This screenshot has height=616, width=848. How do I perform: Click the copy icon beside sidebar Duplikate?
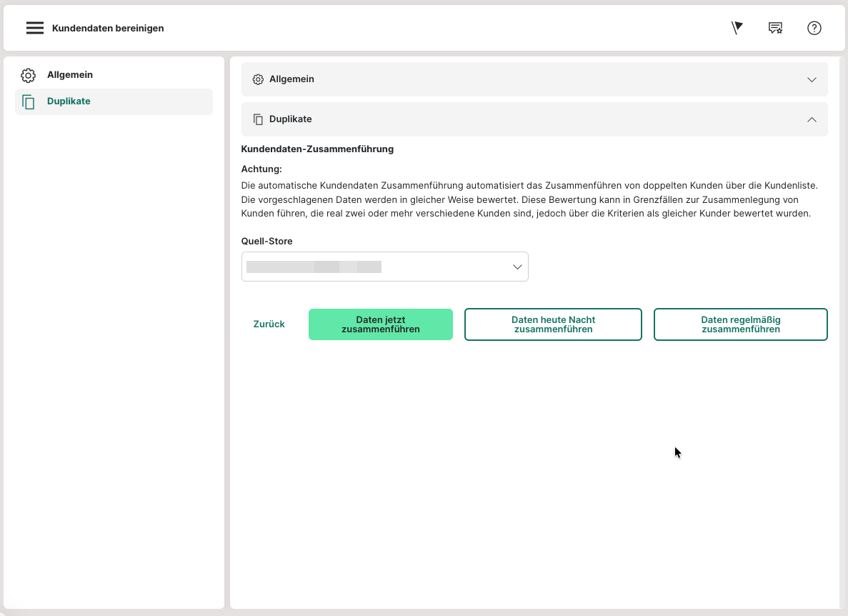[x=28, y=101]
